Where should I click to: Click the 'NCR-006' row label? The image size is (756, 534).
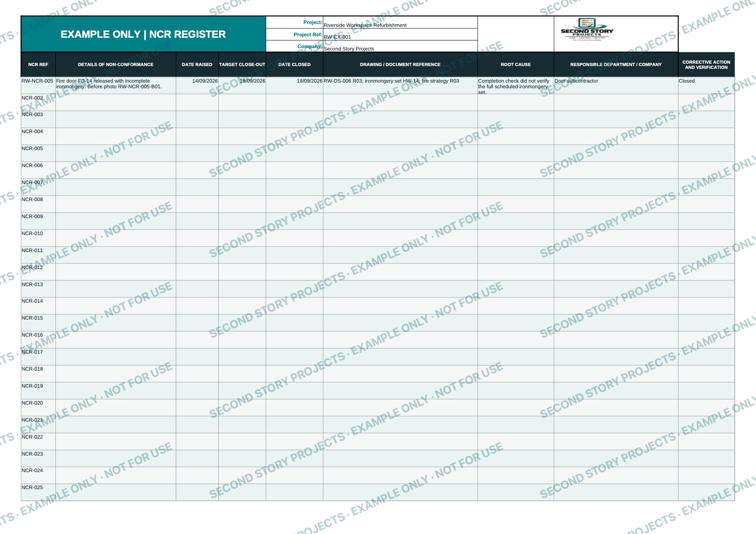(x=32, y=165)
